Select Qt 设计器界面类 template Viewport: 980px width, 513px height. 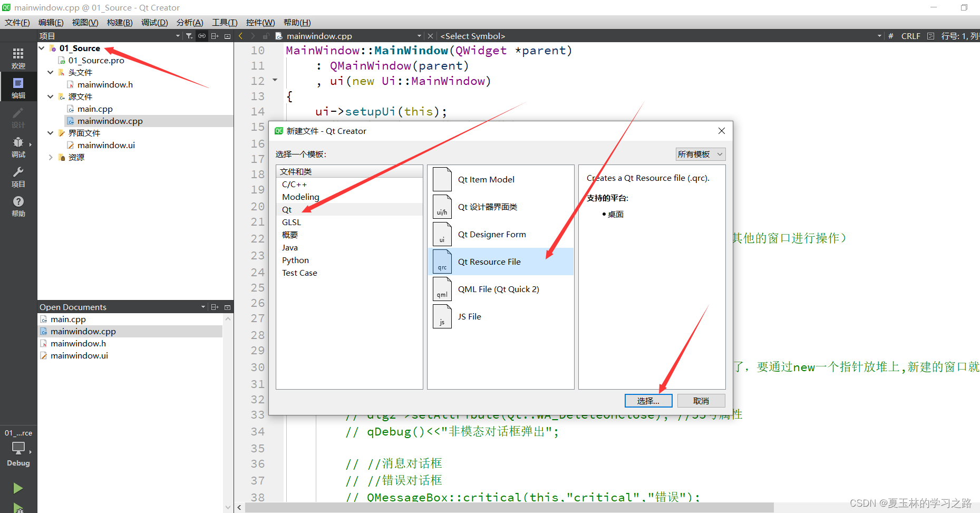click(x=501, y=207)
